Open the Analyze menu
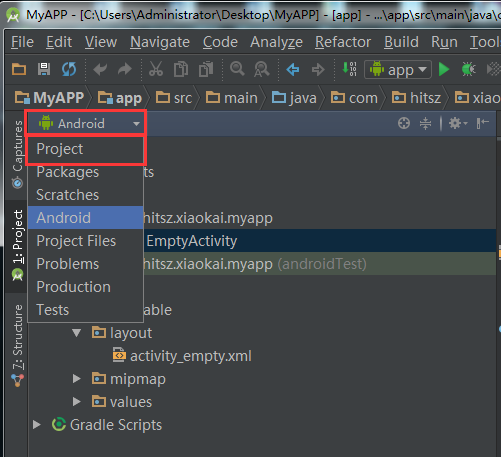This screenshot has width=501, height=457. pyautogui.click(x=276, y=42)
